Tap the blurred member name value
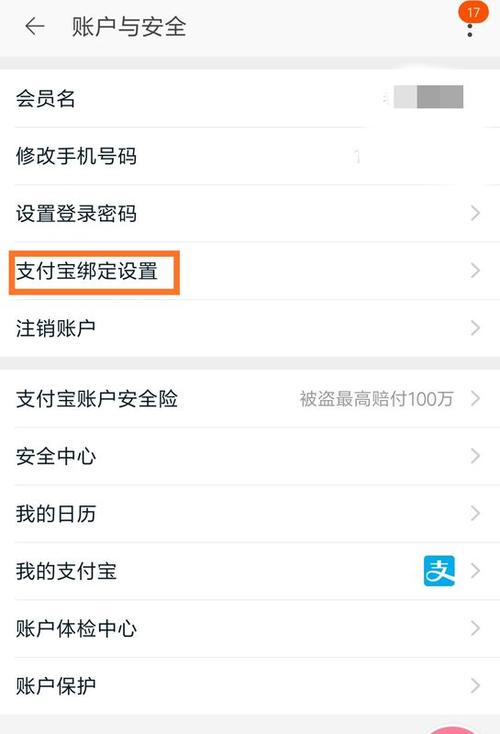Image resolution: width=500 pixels, height=734 pixels. [x=428, y=97]
